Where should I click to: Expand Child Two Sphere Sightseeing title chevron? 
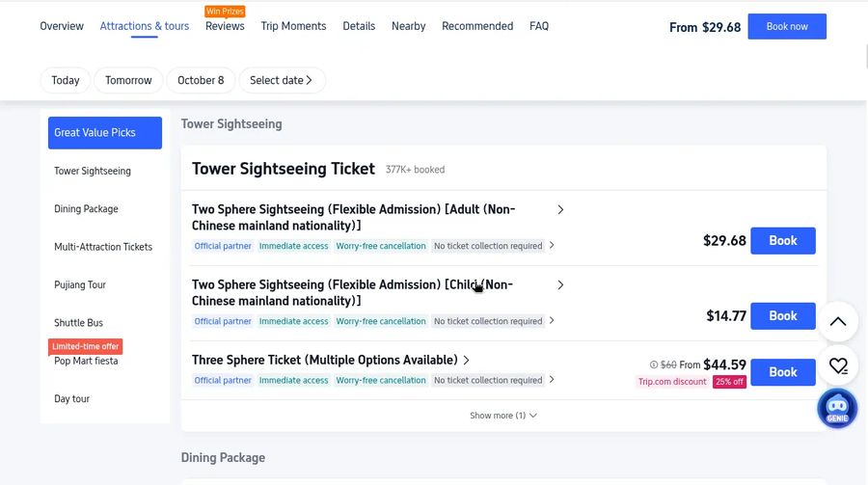560,285
